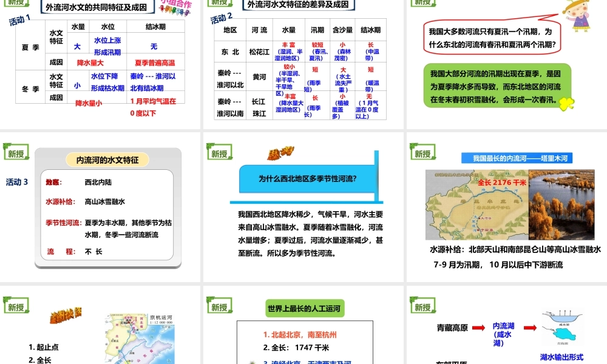Click the 地区 column header
The image size is (607, 364).
pos(230,30)
